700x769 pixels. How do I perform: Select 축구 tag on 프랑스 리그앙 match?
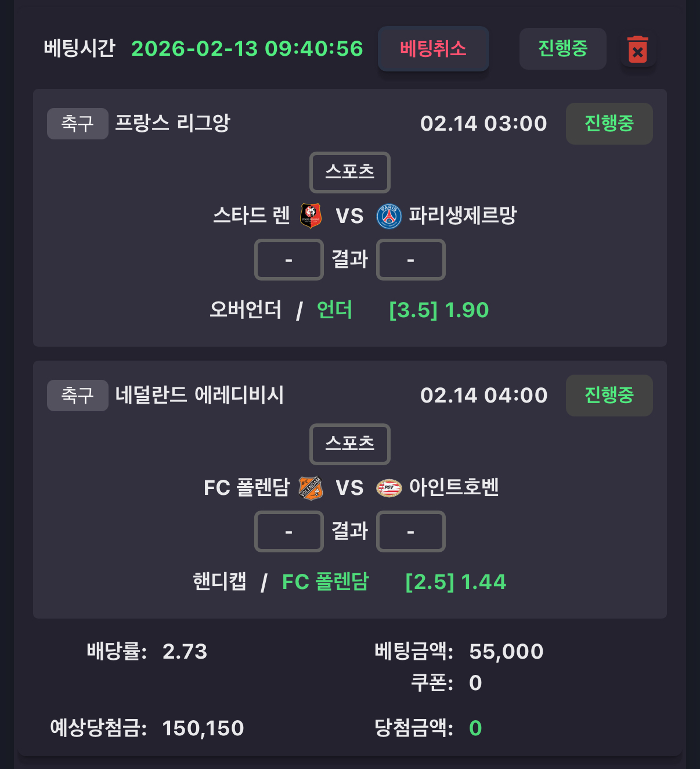point(77,124)
